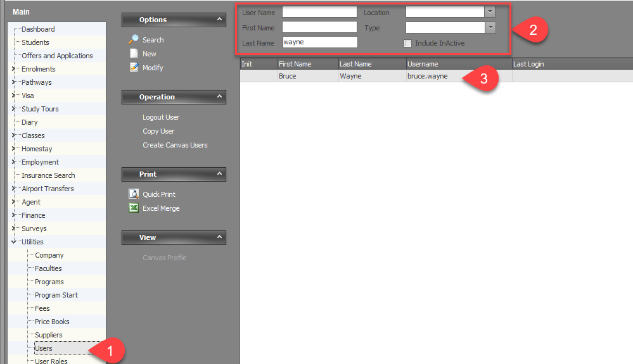Click the Modify pencil icon
The width and height of the screenshot is (633, 364).
tap(134, 68)
